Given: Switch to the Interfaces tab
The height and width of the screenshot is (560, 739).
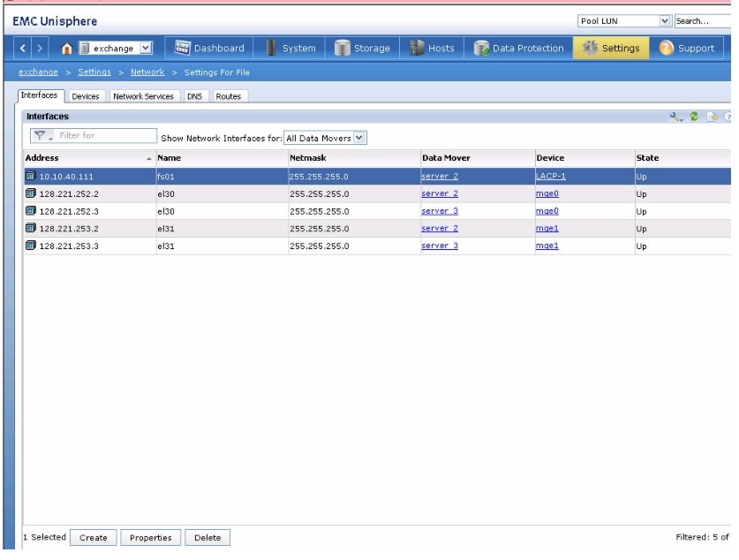Looking at the screenshot, I should point(41,95).
